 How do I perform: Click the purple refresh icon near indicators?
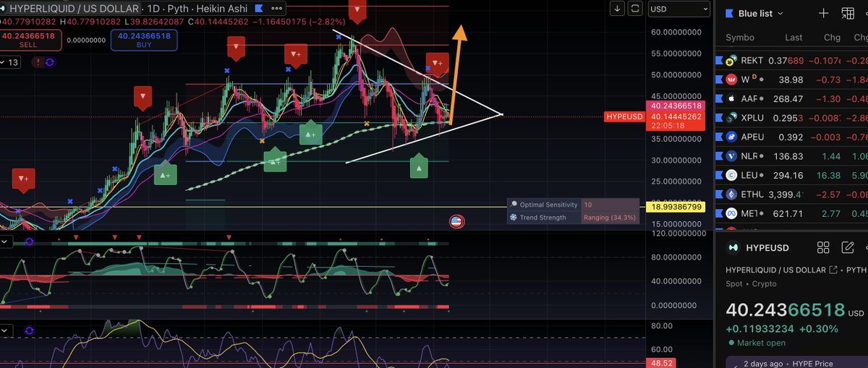[50, 63]
